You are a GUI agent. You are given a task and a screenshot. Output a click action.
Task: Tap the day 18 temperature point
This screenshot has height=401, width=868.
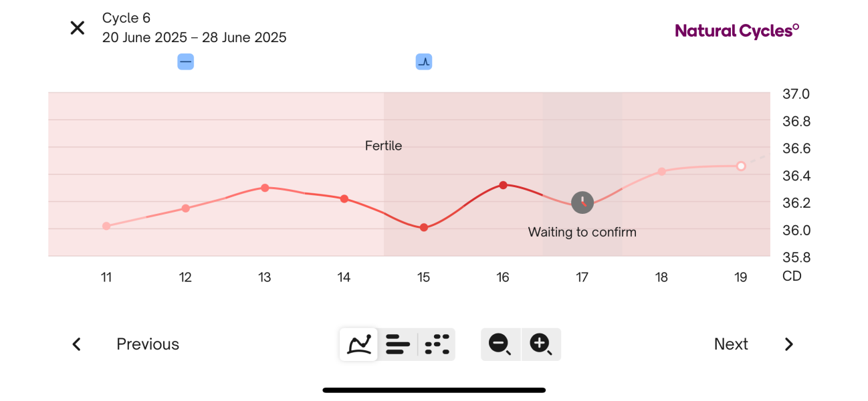(661, 172)
